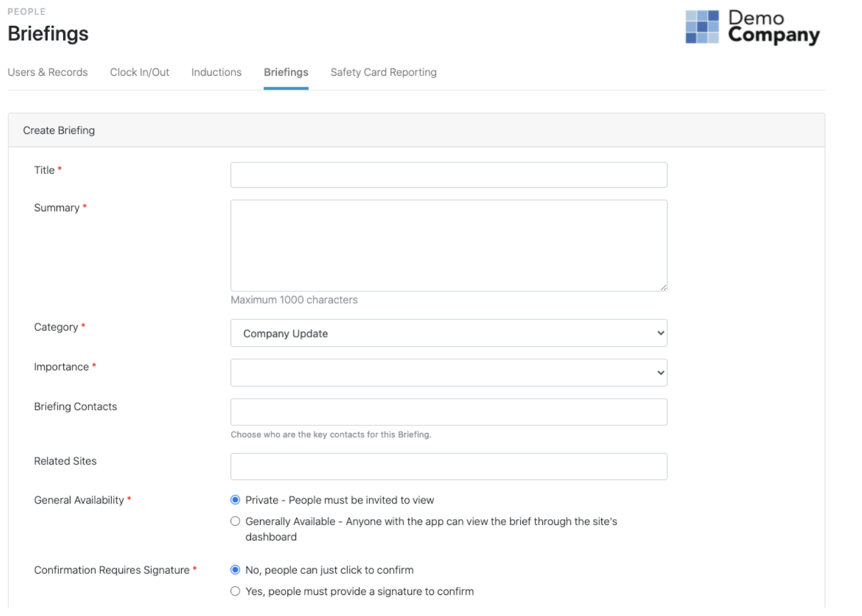
Task: Click inside the Title input field
Action: (x=448, y=174)
